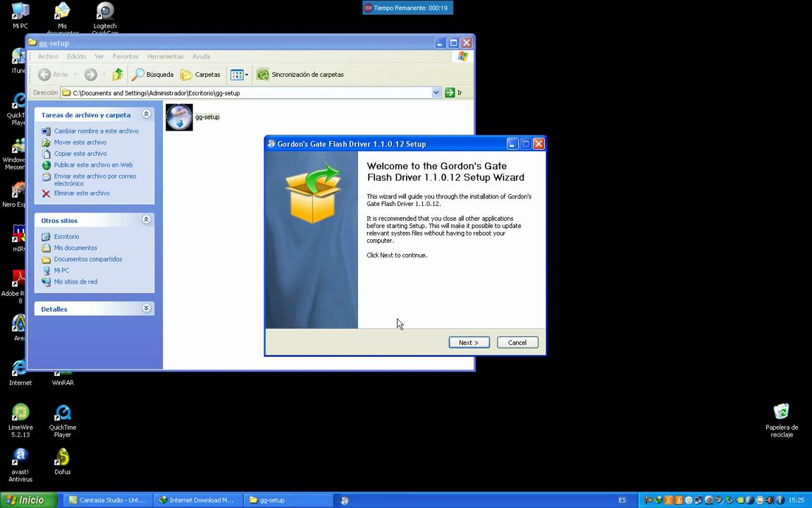Select the gg-setup installer file icon
812x508 pixels.
coord(179,117)
